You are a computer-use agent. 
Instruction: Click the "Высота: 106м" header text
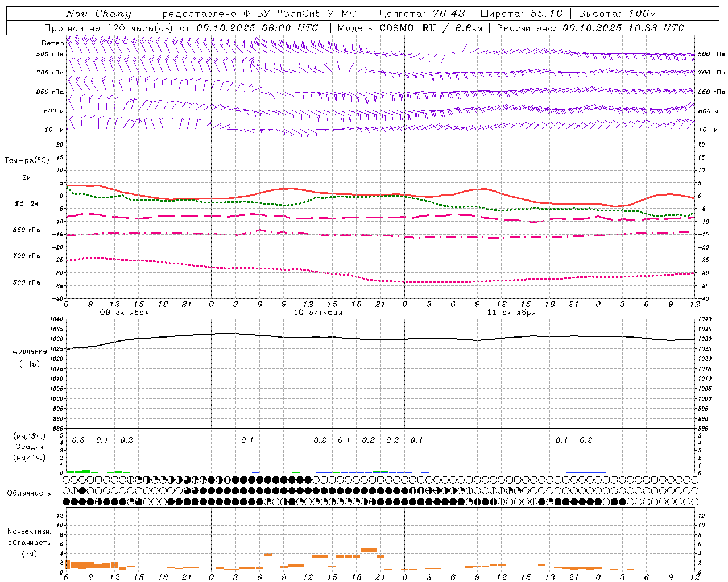coord(617,14)
